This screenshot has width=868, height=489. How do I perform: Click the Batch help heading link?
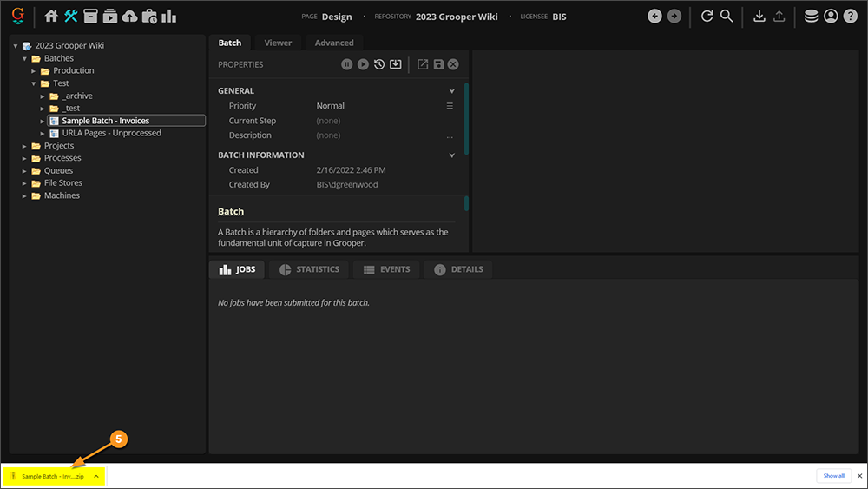click(x=231, y=212)
